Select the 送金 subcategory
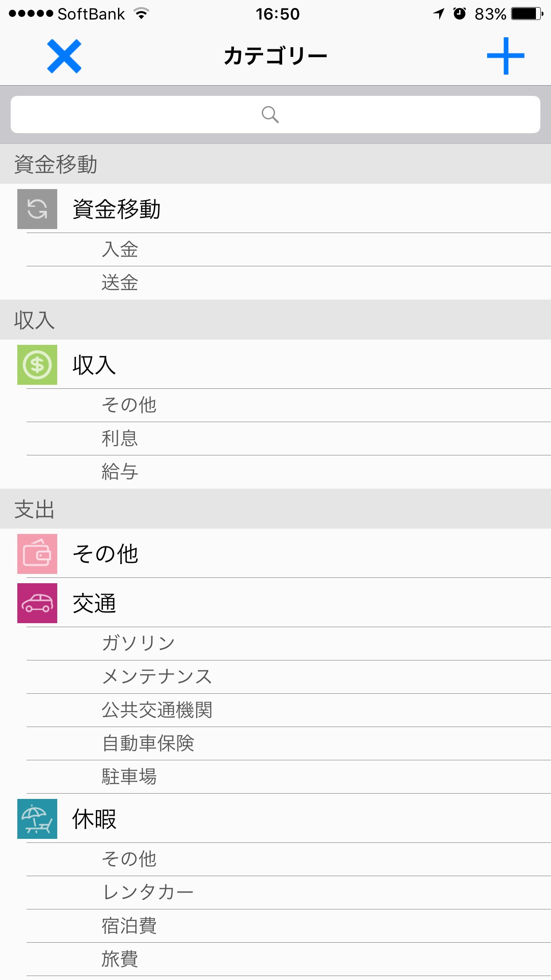 click(120, 283)
